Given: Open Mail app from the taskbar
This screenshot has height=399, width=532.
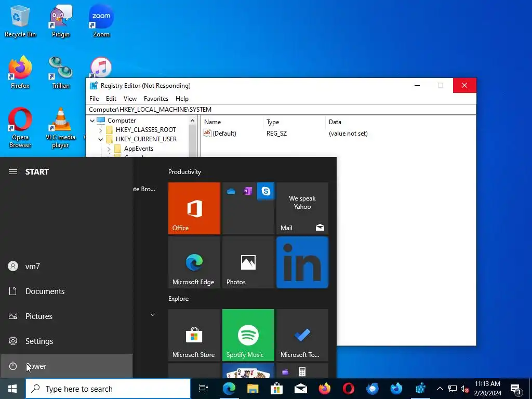Looking at the screenshot, I should 301,389.
